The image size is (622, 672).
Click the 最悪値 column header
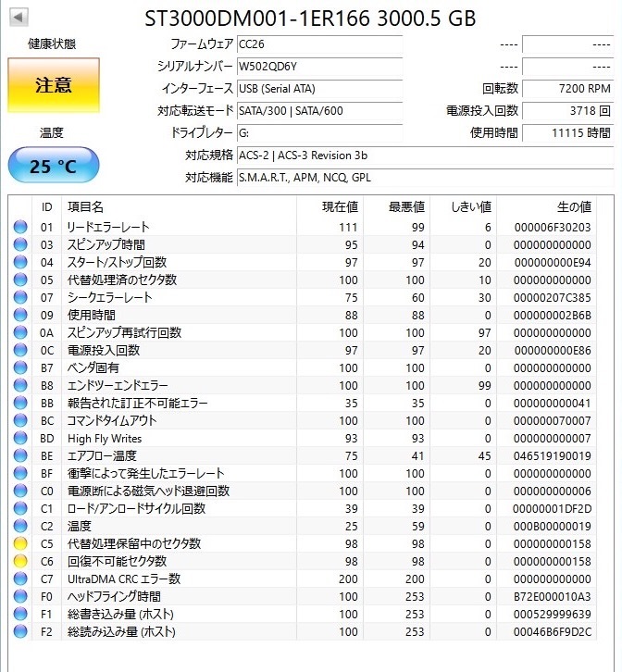397,207
